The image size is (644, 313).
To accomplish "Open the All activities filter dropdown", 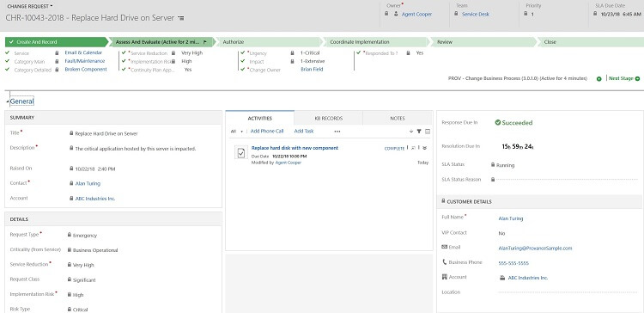I will (x=237, y=132).
